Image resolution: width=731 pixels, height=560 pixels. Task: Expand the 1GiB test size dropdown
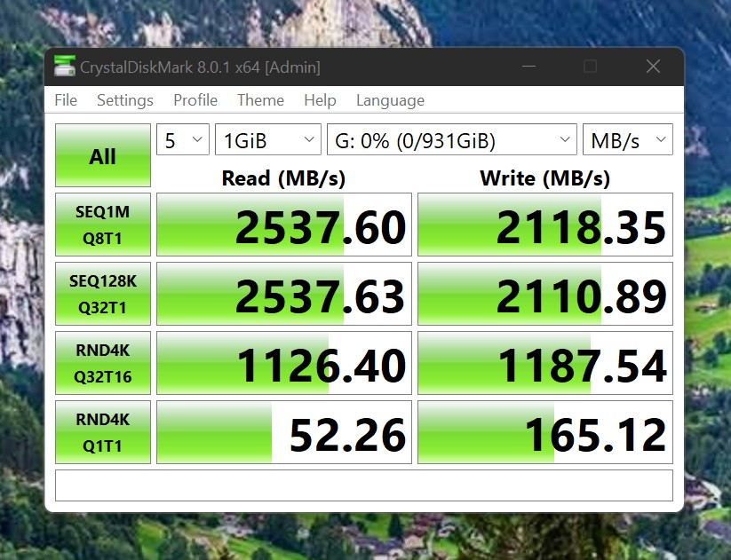(x=267, y=139)
